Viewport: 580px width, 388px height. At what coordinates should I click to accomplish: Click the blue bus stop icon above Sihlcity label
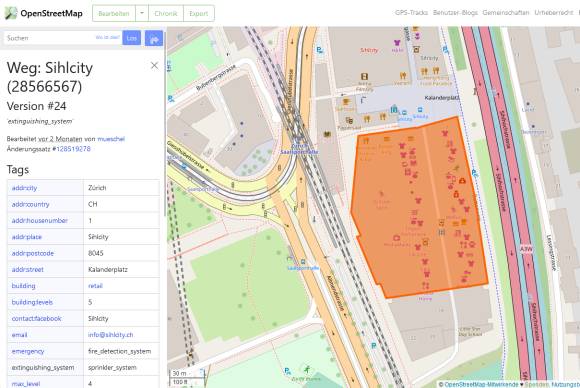pyautogui.click(x=420, y=110)
